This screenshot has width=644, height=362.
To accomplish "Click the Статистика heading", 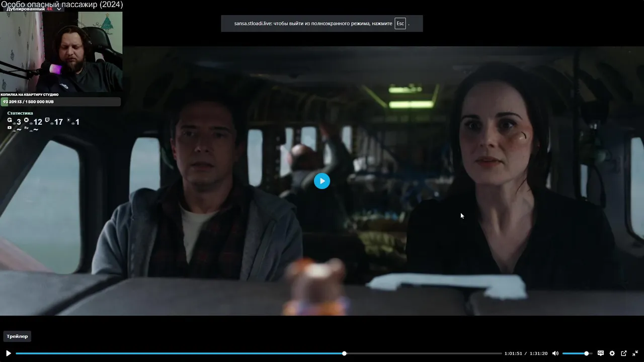I will (20, 113).
